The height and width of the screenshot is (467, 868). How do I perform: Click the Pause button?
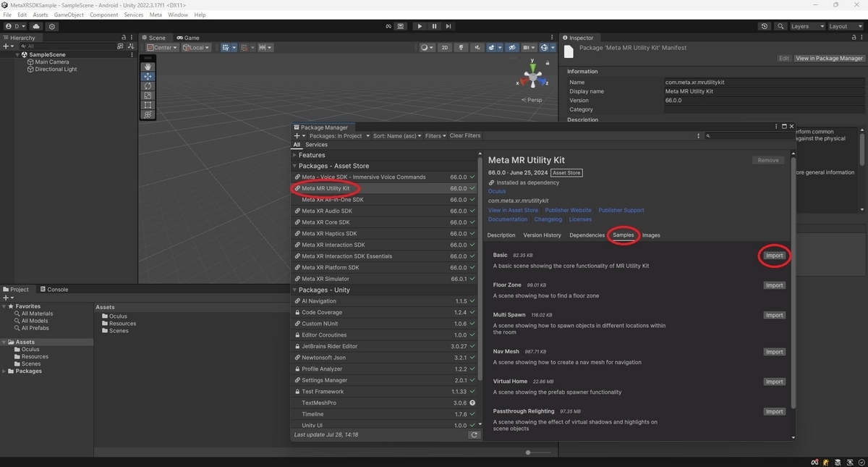434,26
